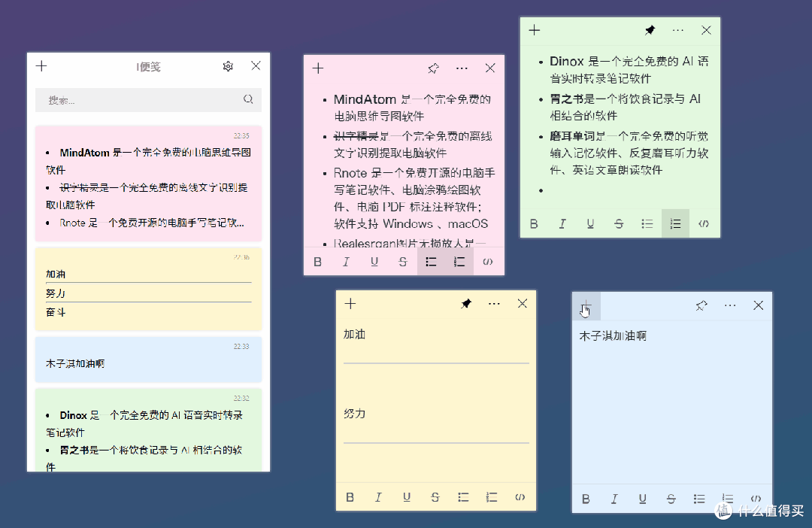Click the 加油 line in the yellow note window
812x528 pixels.
click(x=355, y=335)
